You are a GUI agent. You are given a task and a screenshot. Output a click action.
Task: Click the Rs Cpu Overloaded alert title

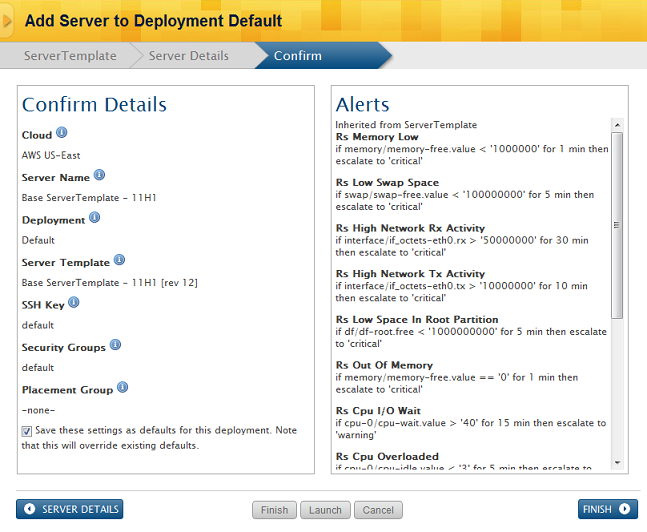(387, 456)
